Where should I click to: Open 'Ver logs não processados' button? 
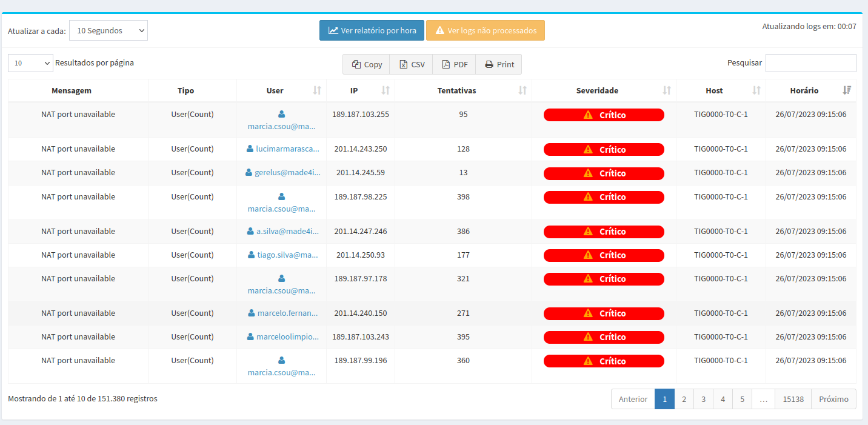tap(485, 30)
